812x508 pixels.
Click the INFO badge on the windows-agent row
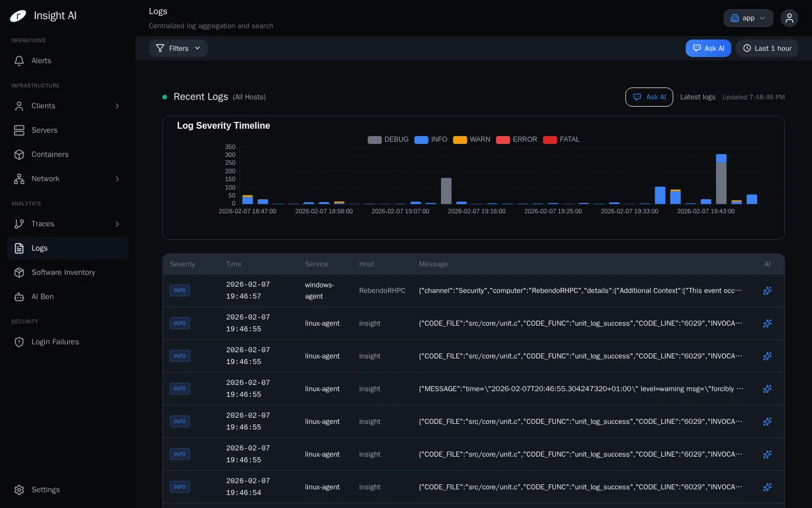pyautogui.click(x=180, y=291)
